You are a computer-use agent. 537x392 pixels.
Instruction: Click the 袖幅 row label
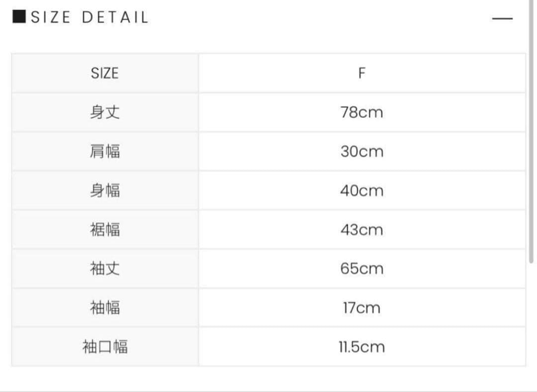pos(105,307)
